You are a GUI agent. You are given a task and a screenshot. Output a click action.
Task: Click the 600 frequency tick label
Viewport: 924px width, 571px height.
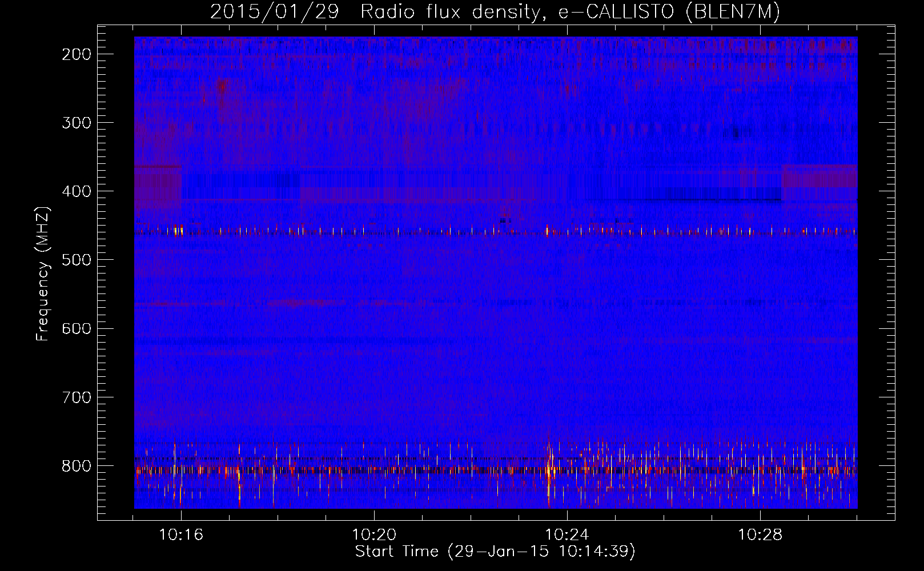click(77, 328)
